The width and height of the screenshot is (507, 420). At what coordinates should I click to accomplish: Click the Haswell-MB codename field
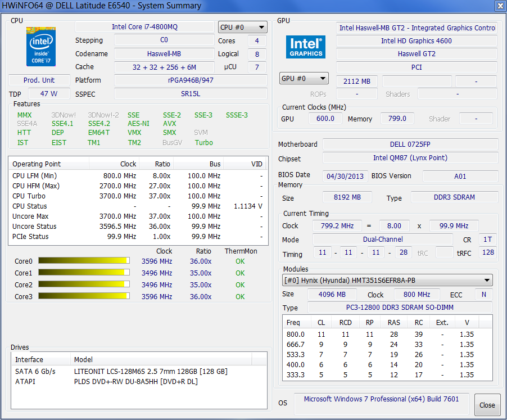164,53
